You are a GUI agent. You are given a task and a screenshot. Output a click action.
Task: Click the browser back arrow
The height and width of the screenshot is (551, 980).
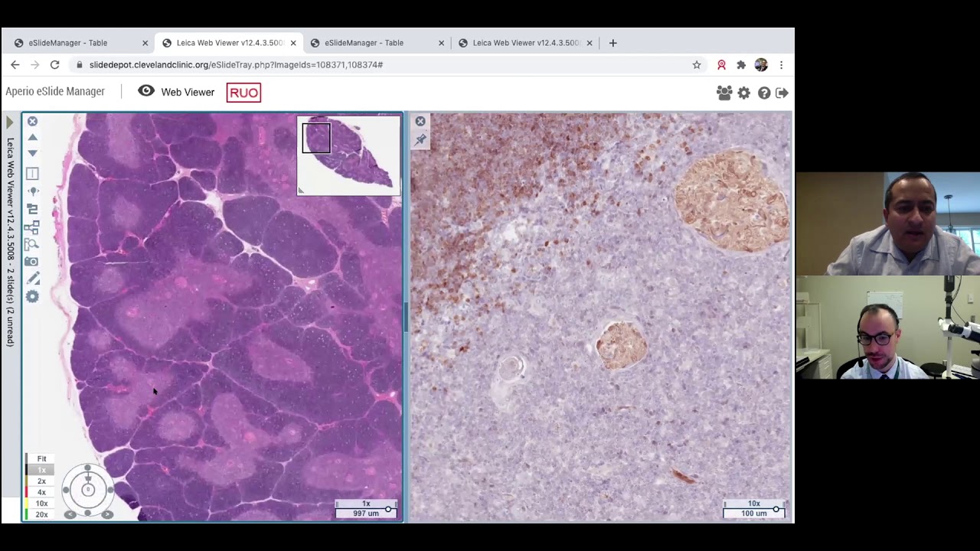coord(15,65)
